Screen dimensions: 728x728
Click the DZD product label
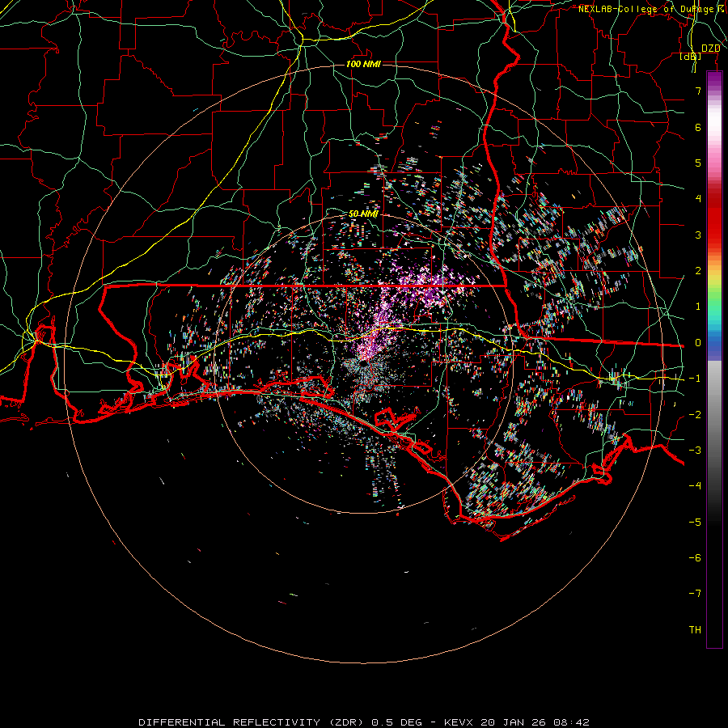click(x=710, y=49)
